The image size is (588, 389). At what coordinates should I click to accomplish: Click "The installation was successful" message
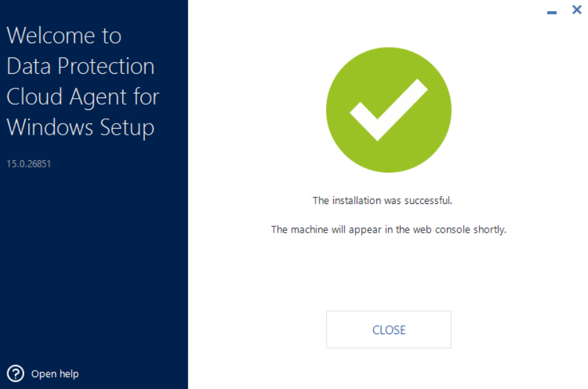tap(382, 201)
